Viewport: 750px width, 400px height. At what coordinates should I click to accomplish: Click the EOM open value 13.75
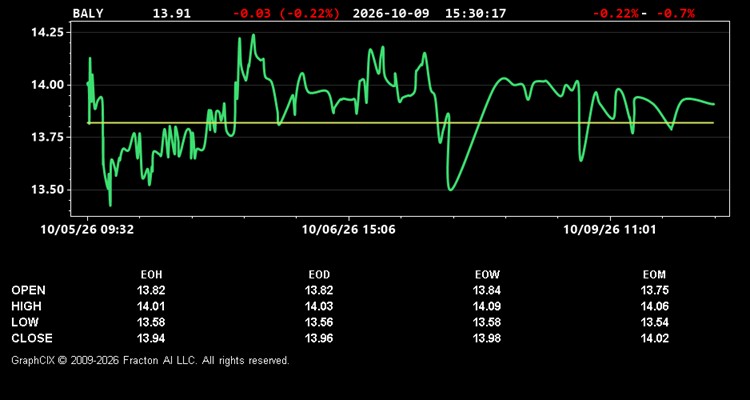(655, 290)
